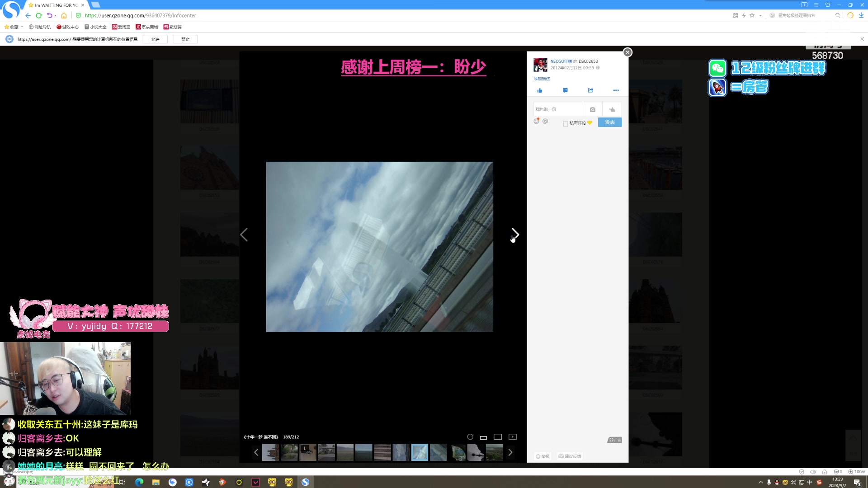Switch to the large view mode icon
The width and height of the screenshot is (868, 488).
coord(498,437)
